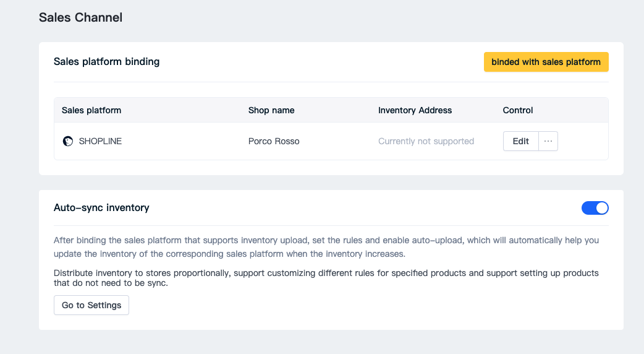Open Go to Settings for auto-sync
This screenshot has width=644, height=354.
click(91, 305)
